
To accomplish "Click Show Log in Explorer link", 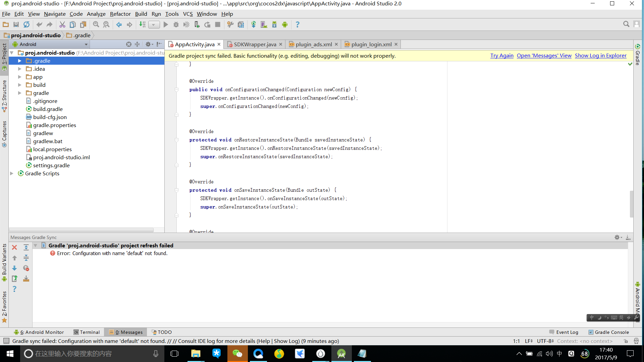I will (600, 56).
